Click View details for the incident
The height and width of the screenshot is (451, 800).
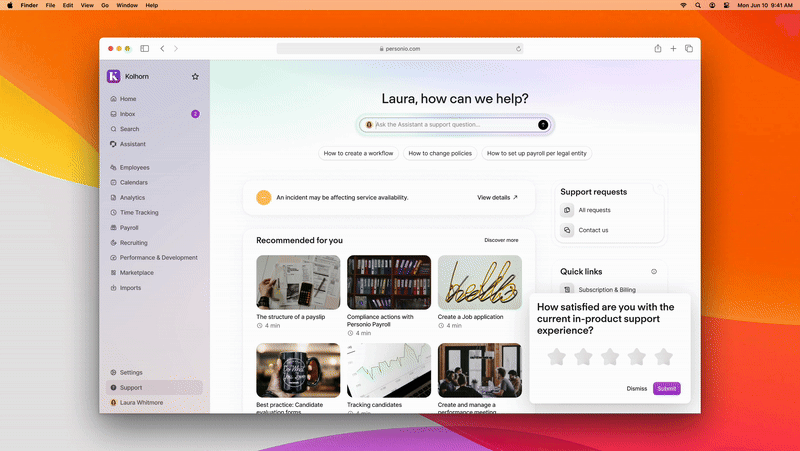pyautogui.click(x=497, y=198)
